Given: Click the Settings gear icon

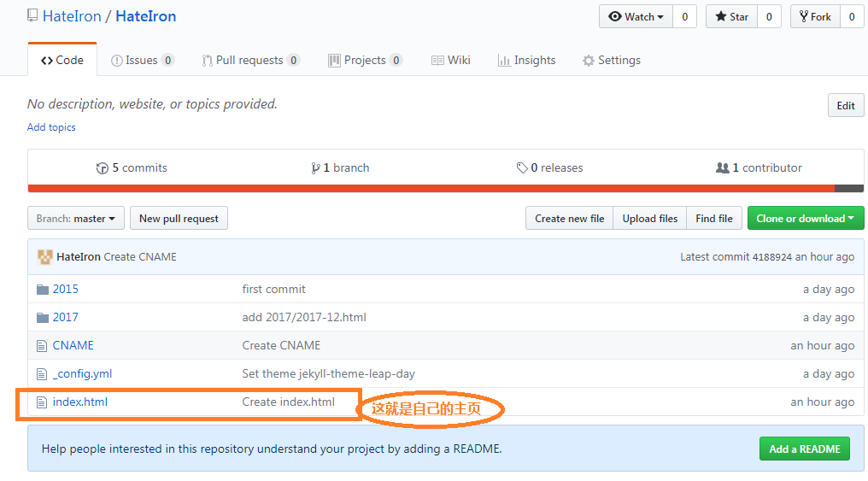Looking at the screenshot, I should (x=589, y=61).
